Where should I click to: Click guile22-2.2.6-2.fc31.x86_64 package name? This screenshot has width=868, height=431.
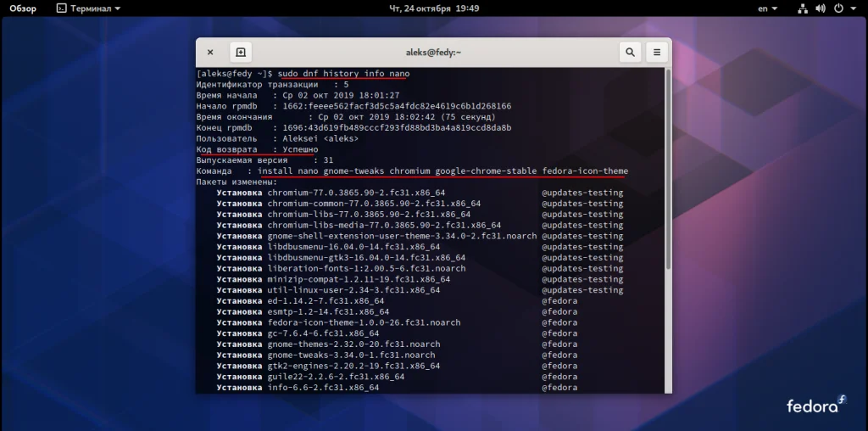336,377
